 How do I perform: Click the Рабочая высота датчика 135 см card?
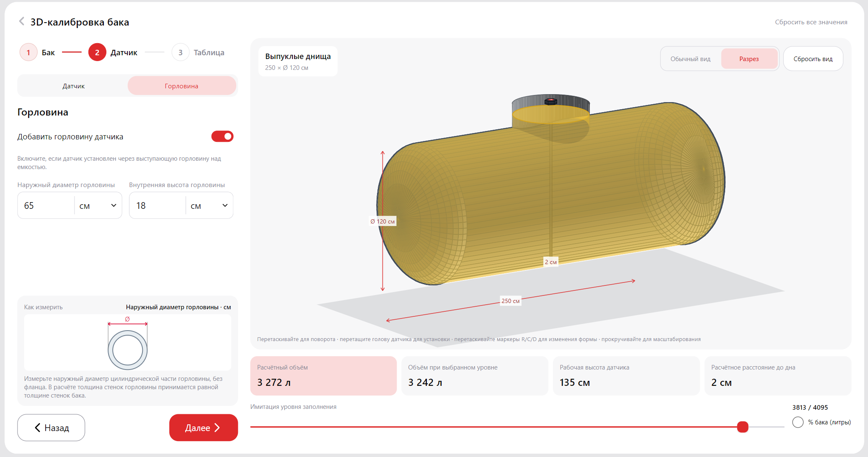(x=626, y=376)
